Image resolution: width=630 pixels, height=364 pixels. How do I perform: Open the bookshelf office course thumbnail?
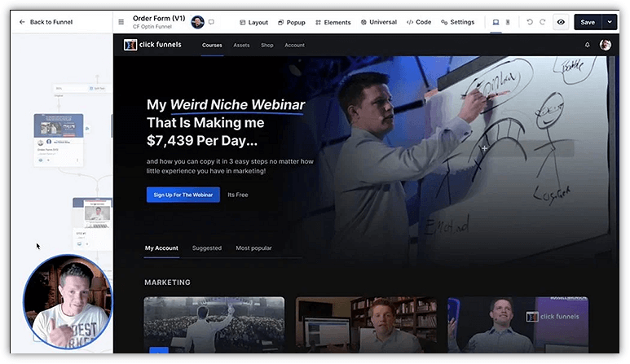pyautogui.click(x=366, y=325)
